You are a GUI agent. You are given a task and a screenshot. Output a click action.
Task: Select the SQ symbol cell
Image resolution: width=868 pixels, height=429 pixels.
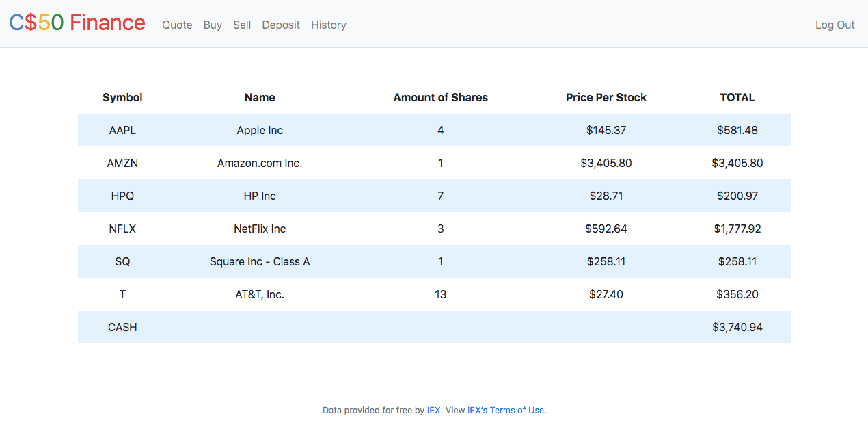pos(122,261)
